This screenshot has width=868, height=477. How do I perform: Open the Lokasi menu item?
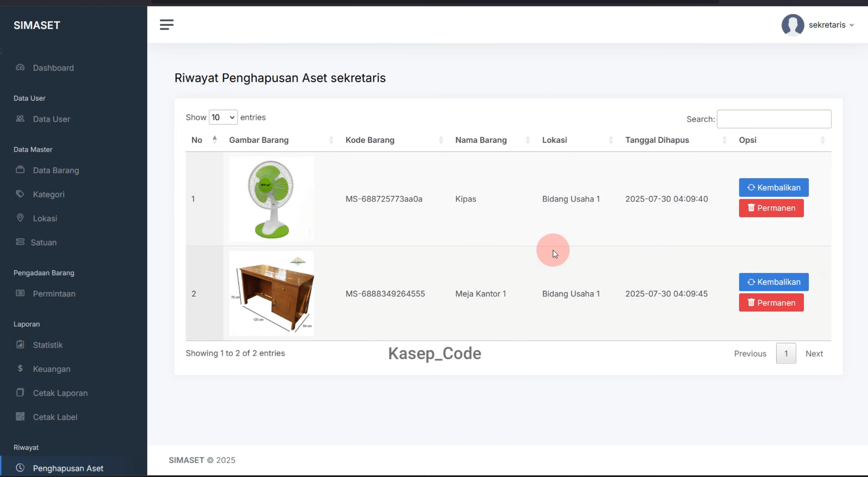click(45, 218)
